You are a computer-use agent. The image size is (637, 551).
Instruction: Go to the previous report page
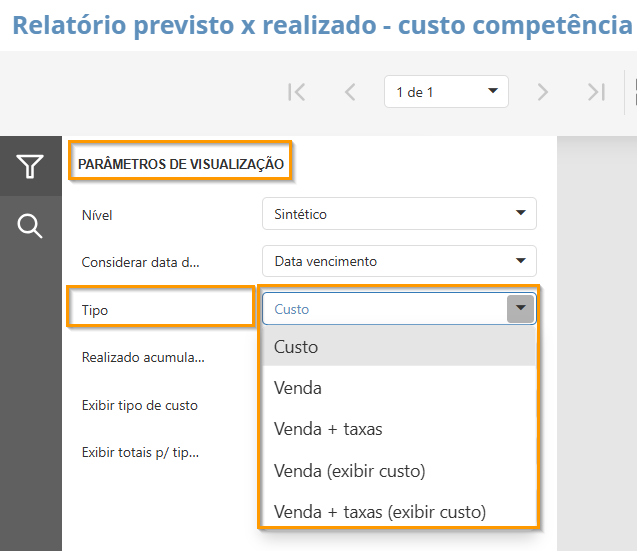click(x=350, y=92)
